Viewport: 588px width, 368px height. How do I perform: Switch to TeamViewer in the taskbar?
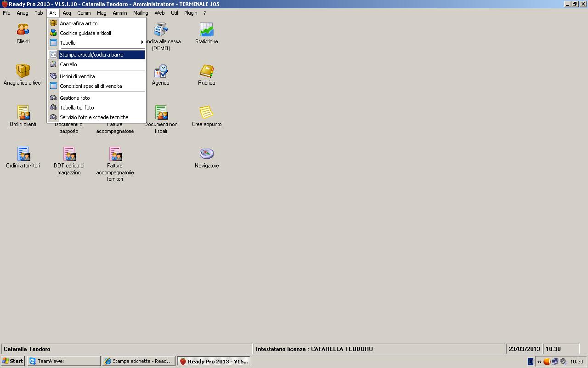tap(64, 362)
